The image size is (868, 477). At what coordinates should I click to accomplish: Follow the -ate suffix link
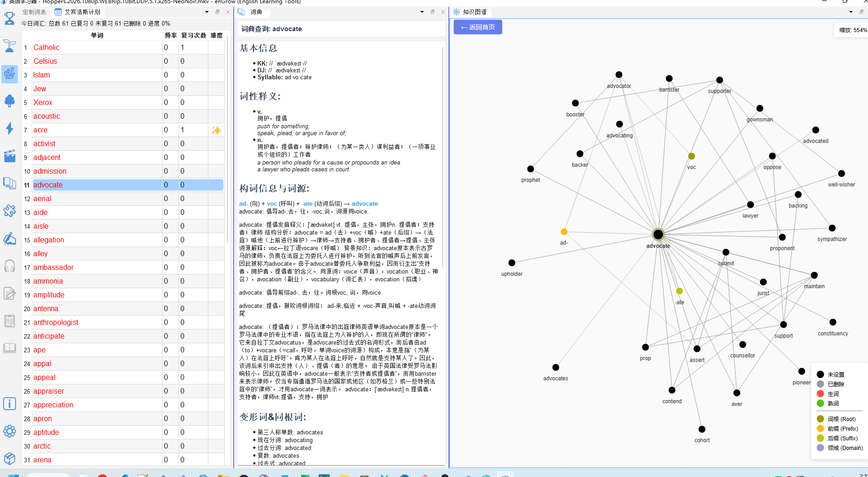(x=307, y=204)
